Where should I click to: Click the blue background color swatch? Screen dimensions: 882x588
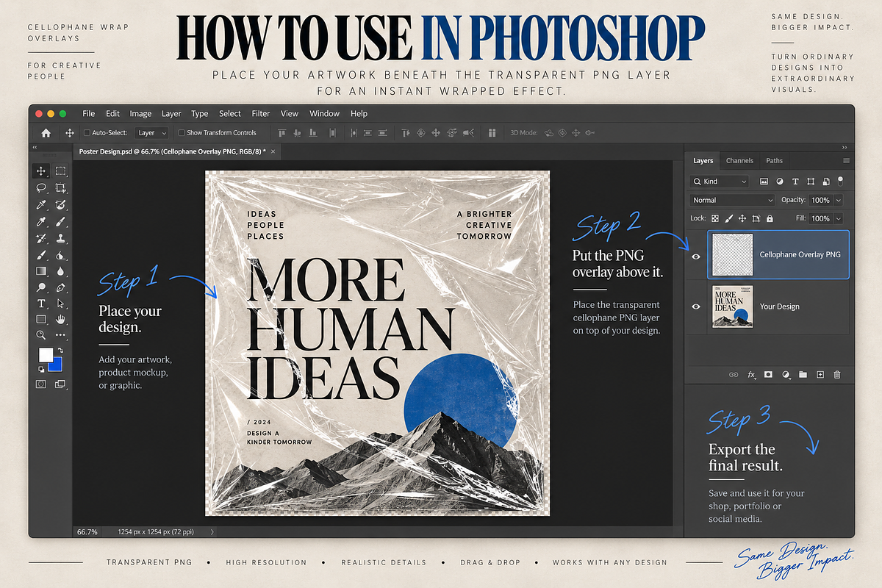pos(57,365)
